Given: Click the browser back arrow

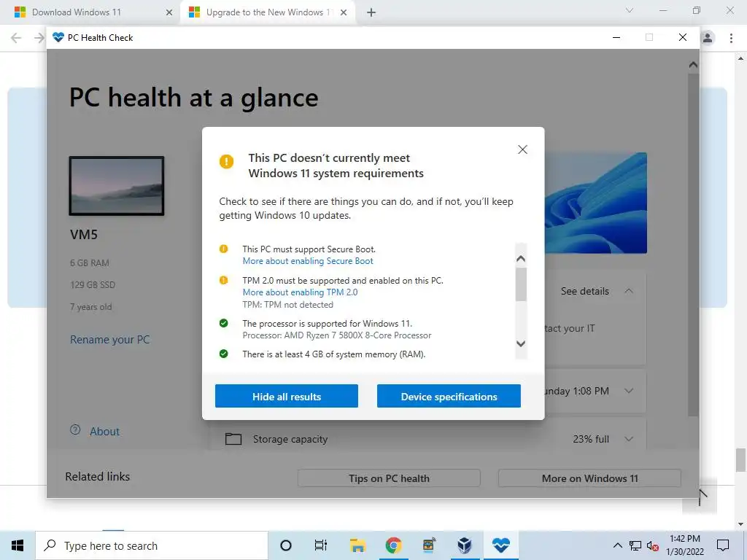Looking at the screenshot, I should [16, 38].
